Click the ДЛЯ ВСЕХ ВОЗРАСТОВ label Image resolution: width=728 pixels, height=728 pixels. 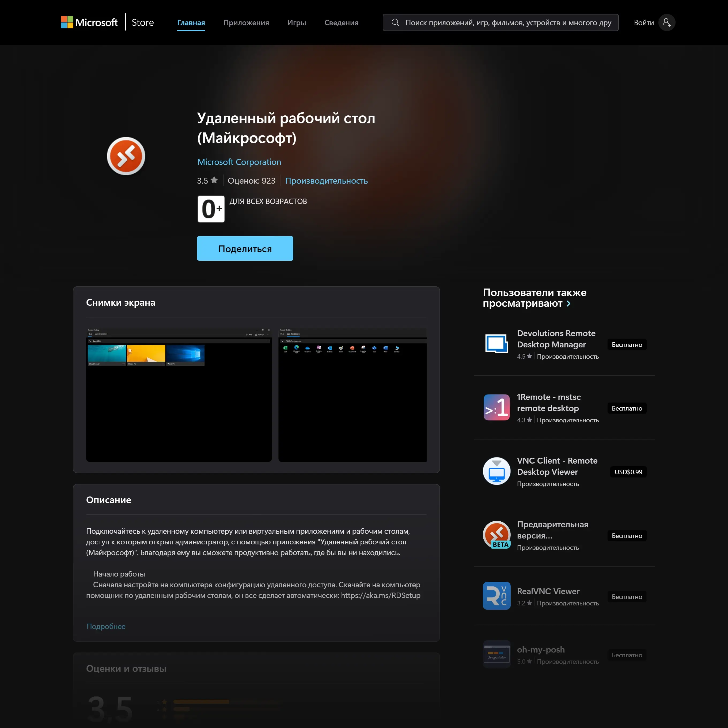[x=268, y=201]
